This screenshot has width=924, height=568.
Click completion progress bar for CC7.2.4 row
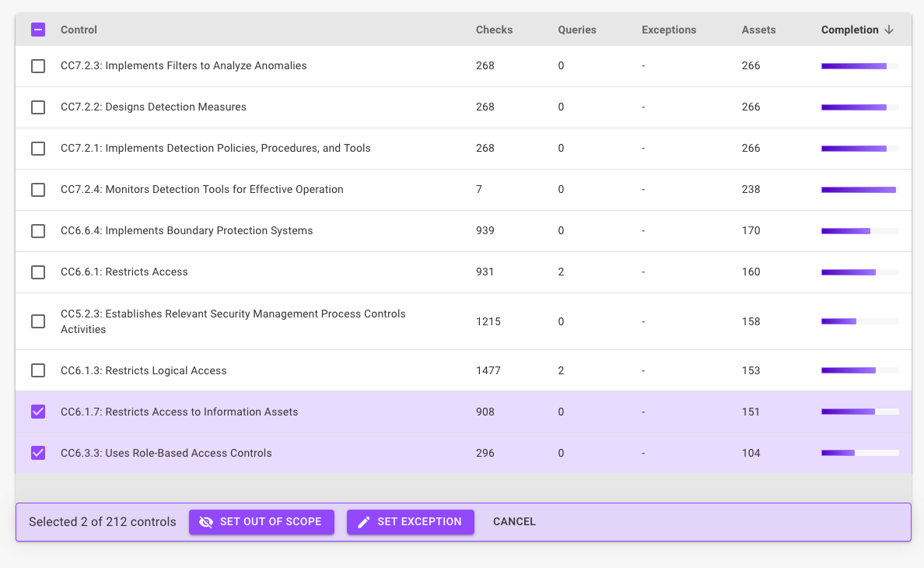pyautogui.click(x=859, y=190)
